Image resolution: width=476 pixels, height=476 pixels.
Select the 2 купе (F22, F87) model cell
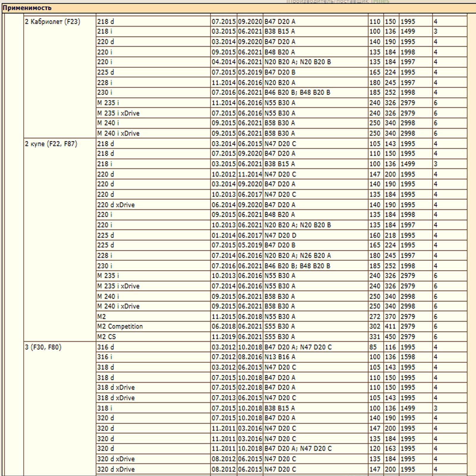coord(51,144)
